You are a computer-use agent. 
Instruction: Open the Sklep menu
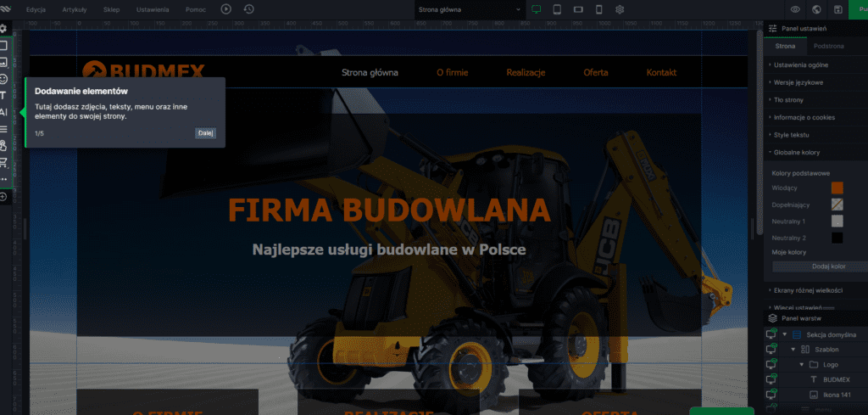(x=111, y=9)
